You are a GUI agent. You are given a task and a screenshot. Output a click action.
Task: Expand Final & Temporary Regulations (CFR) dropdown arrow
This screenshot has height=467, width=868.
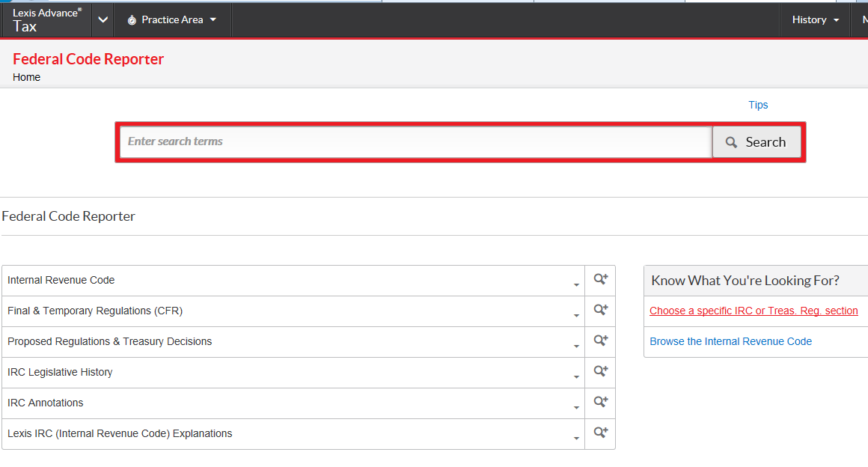[x=576, y=315]
